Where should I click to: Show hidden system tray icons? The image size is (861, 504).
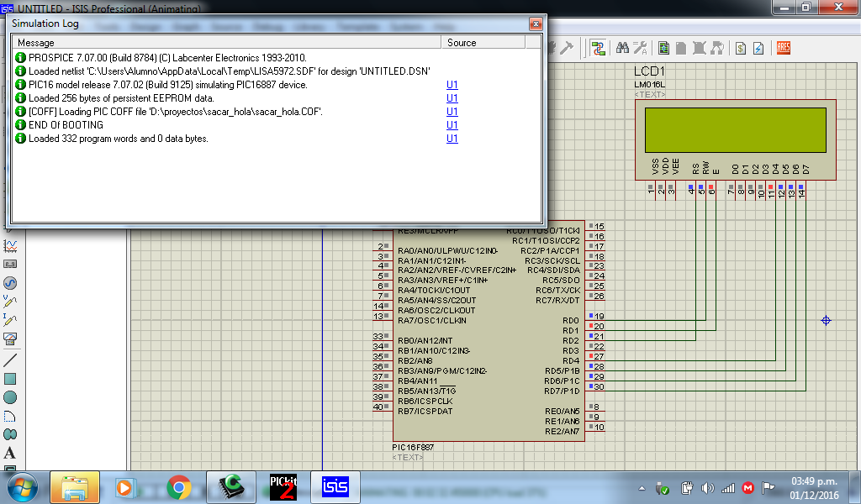(x=642, y=488)
